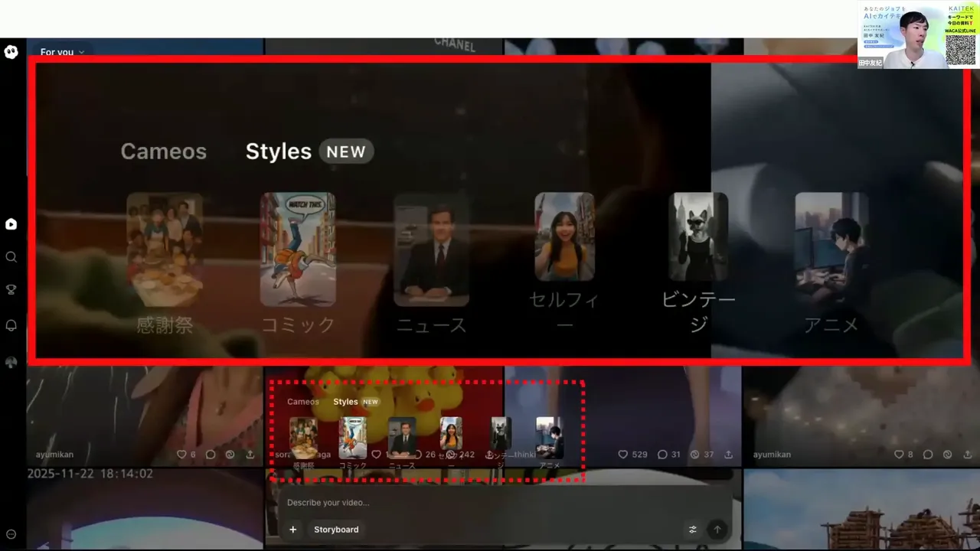Open the For you feed dropdown
This screenshot has width=980, height=551.
[62, 51]
